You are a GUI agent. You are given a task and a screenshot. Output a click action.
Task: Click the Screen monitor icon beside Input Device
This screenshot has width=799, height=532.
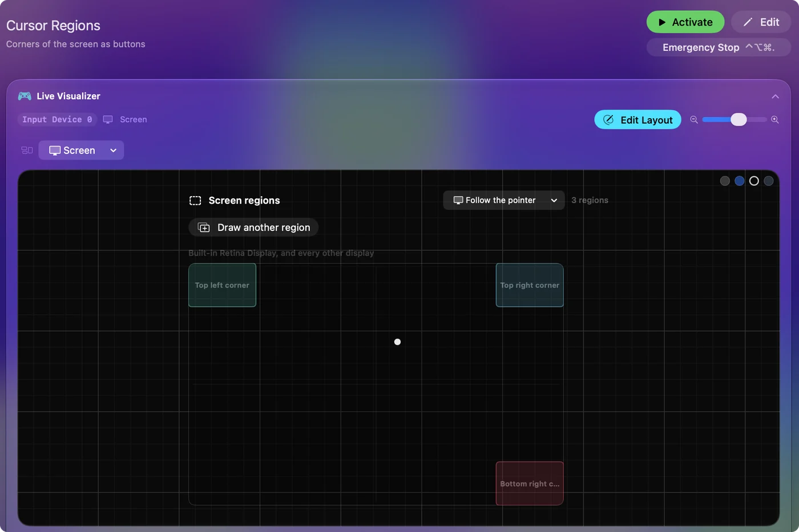(108, 120)
